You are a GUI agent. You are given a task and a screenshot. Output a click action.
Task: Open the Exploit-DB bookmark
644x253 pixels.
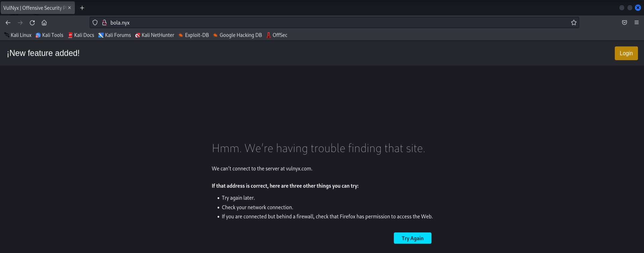193,35
